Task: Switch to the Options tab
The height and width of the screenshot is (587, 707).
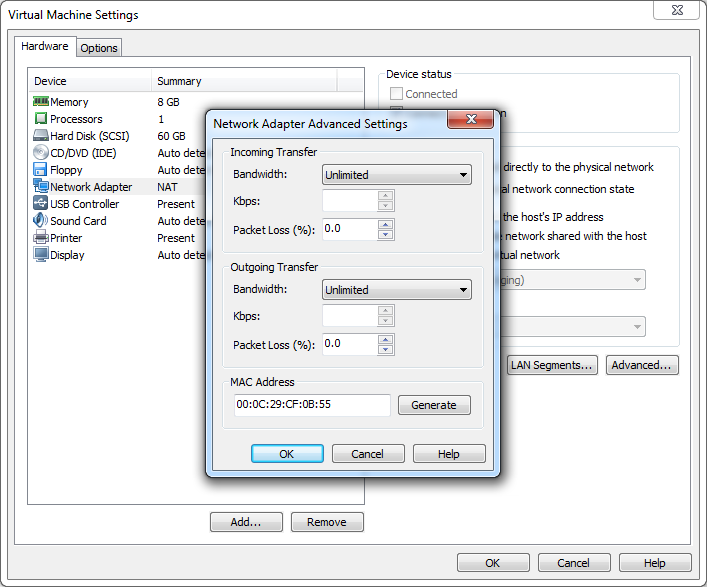Action: [99, 48]
